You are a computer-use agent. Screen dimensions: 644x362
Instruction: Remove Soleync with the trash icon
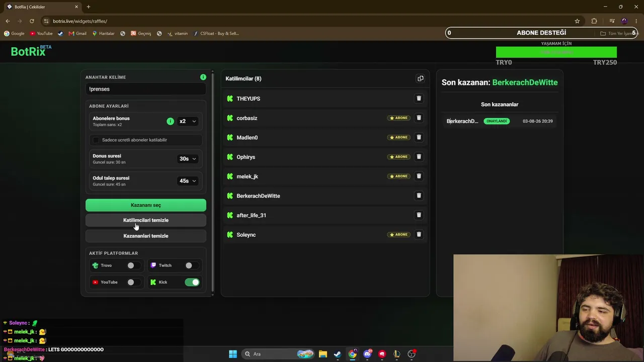(x=419, y=234)
